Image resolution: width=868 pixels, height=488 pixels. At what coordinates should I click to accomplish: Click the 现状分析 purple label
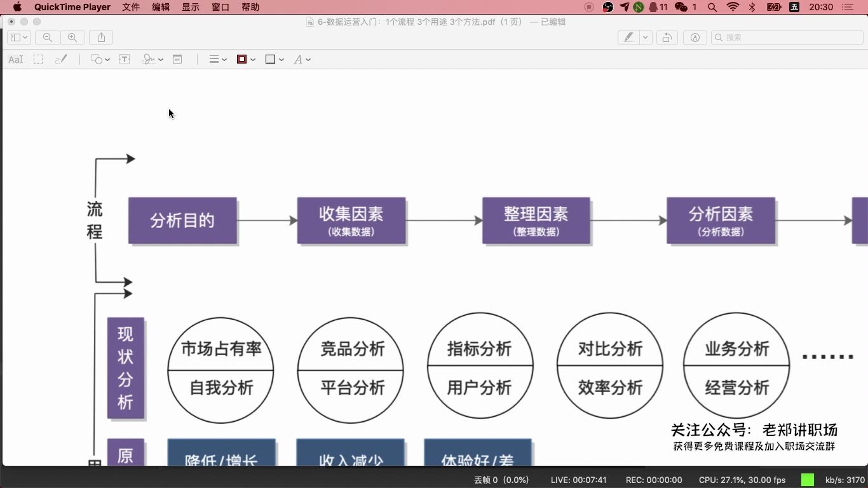(x=126, y=368)
